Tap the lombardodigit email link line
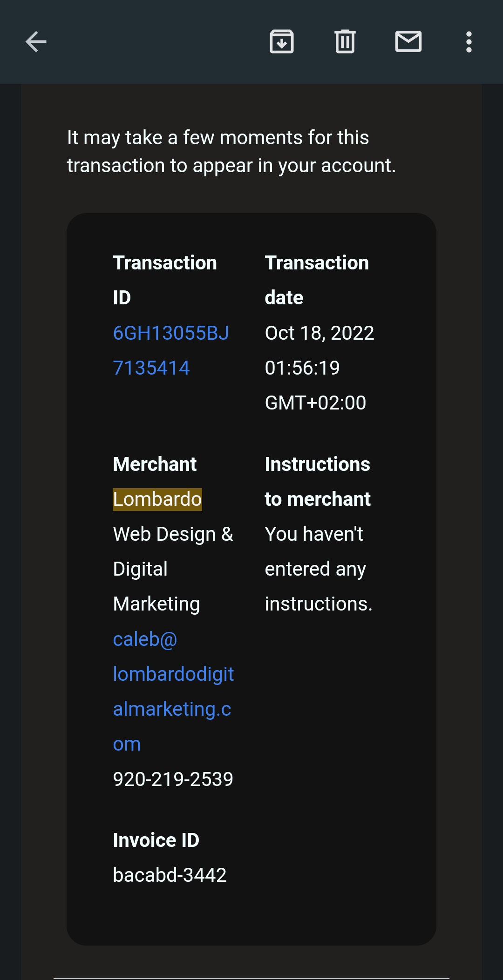The width and height of the screenshot is (503, 980). [x=173, y=674]
